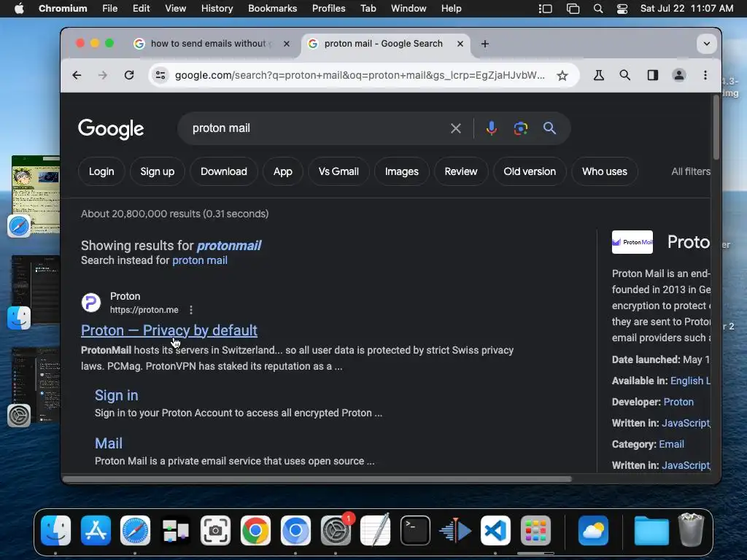
Task: Clear the Google search box with X
Action: 456,128
